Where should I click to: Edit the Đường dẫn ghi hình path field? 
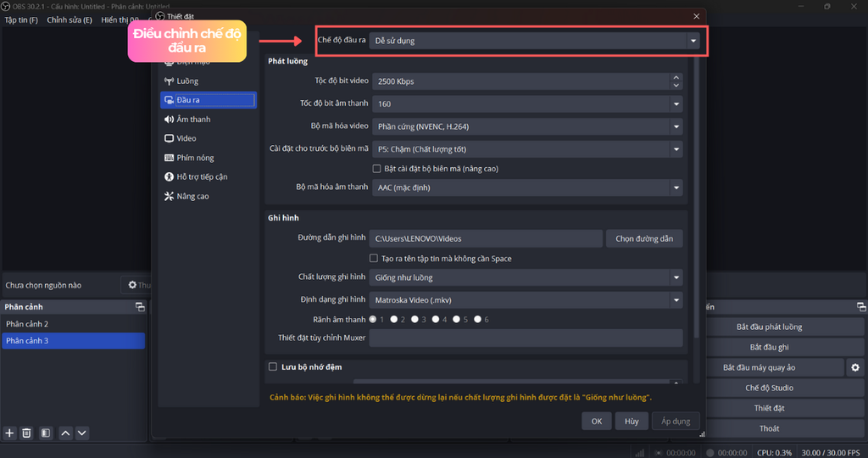tap(486, 238)
